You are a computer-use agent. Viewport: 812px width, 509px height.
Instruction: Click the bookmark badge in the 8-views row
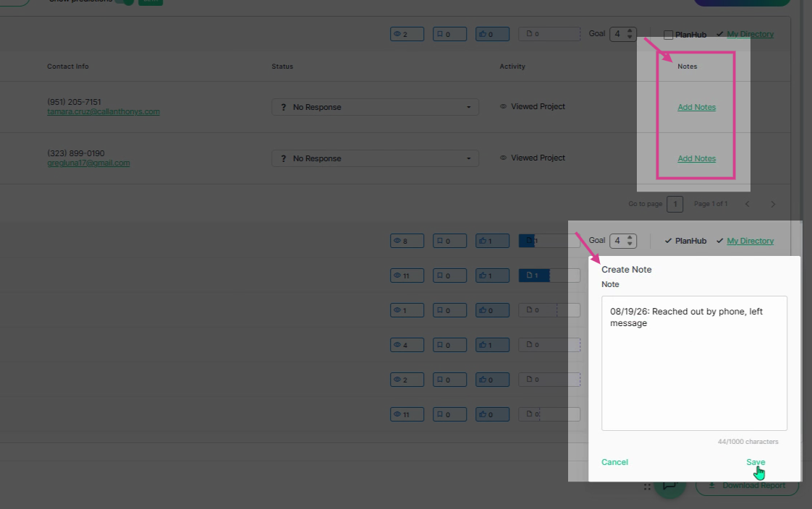point(449,241)
